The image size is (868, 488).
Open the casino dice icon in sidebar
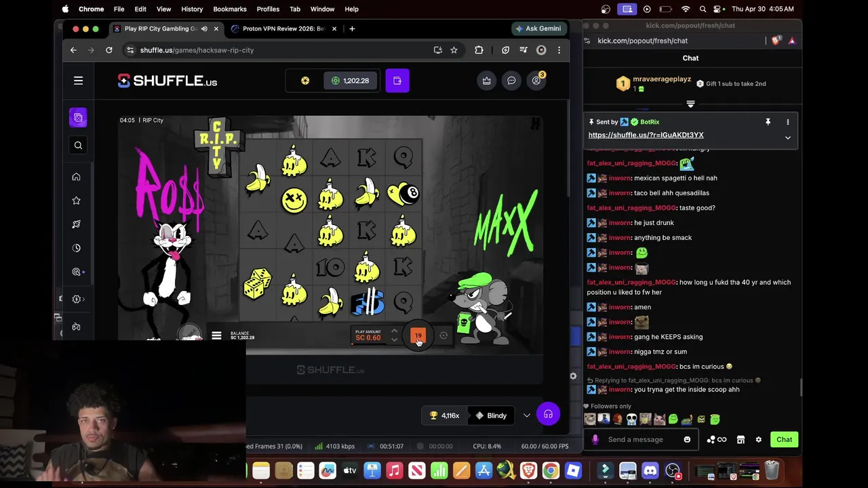(x=78, y=118)
